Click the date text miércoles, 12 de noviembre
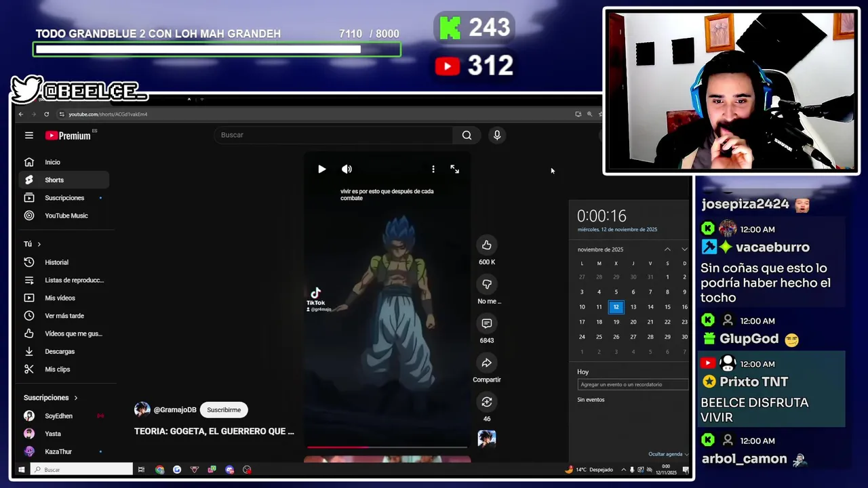 (x=617, y=230)
